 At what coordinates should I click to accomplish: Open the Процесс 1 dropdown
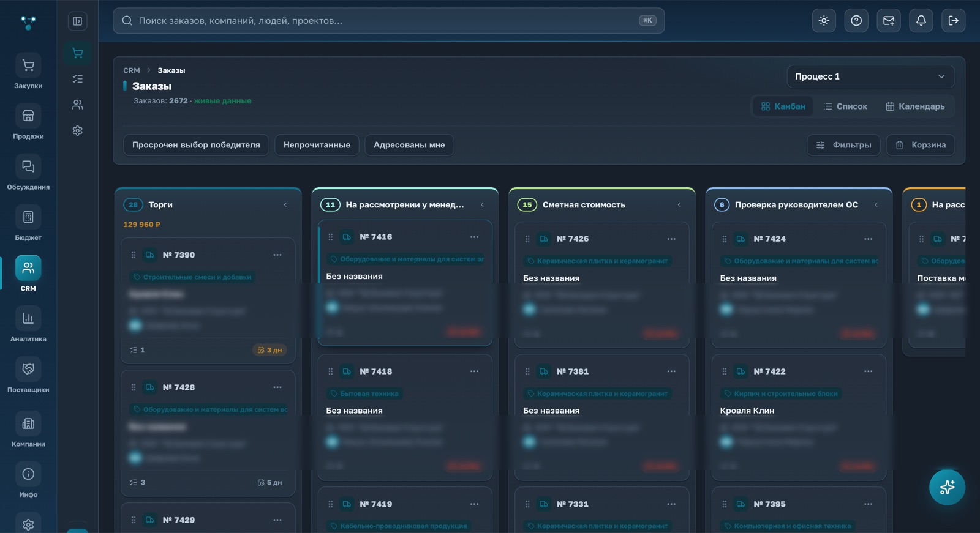pos(870,76)
